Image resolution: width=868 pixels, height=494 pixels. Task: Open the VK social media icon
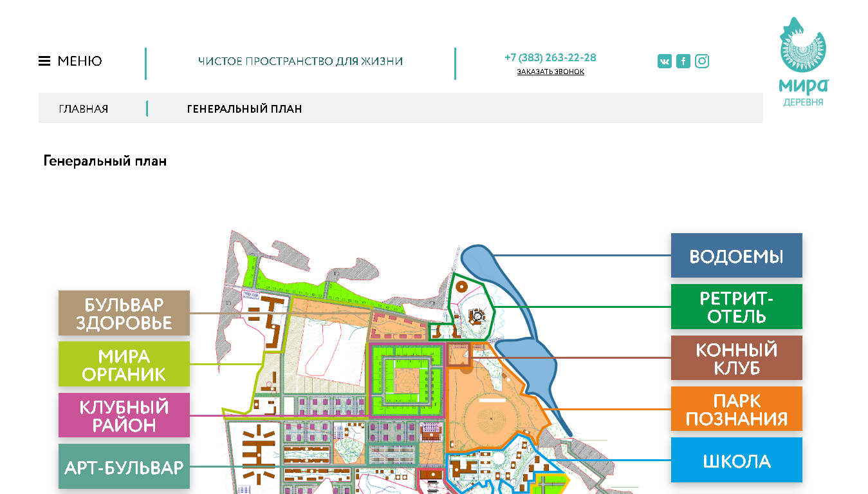(x=664, y=61)
